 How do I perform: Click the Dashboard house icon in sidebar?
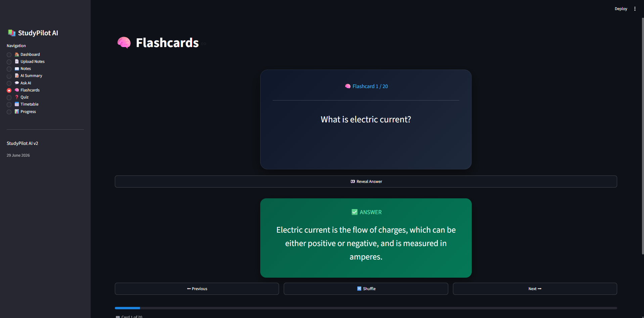pos(17,54)
